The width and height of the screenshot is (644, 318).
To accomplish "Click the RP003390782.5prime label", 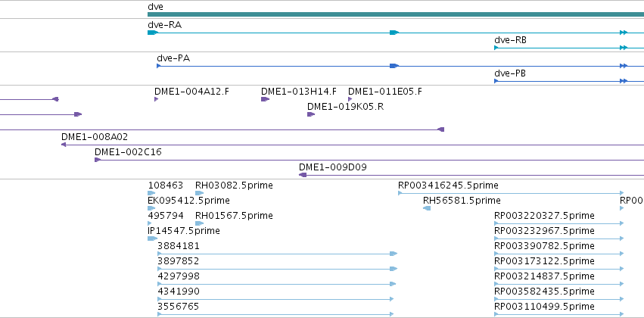I will (544, 246).
